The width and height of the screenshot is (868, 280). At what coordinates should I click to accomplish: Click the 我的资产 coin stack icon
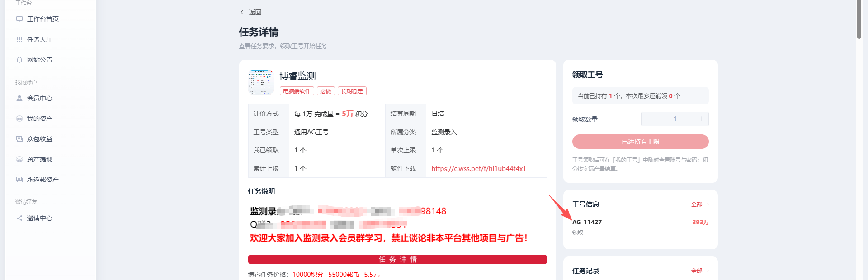pyautogui.click(x=19, y=119)
